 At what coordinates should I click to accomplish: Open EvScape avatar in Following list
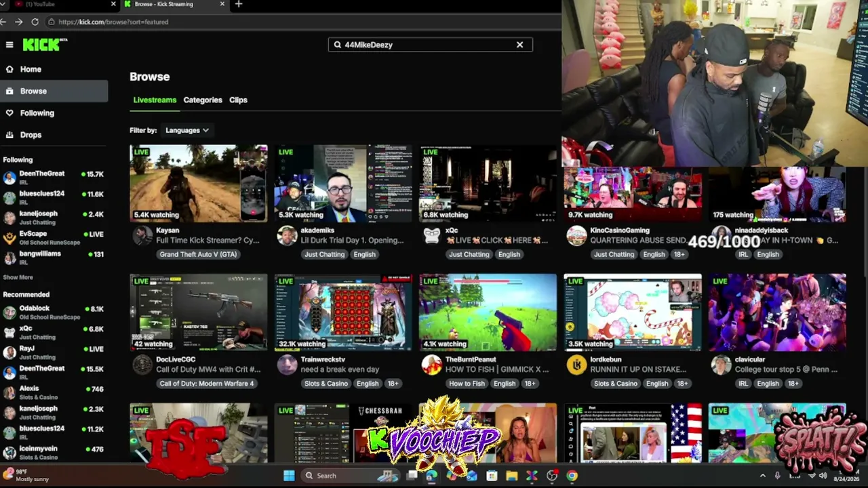click(x=9, y=238)
